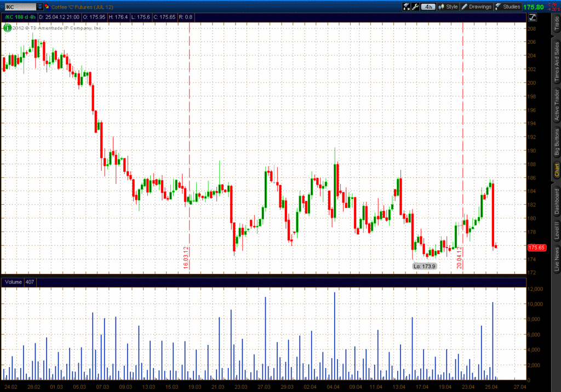
Task: Click the 04.04 date axis label
Action: [333, 387]
